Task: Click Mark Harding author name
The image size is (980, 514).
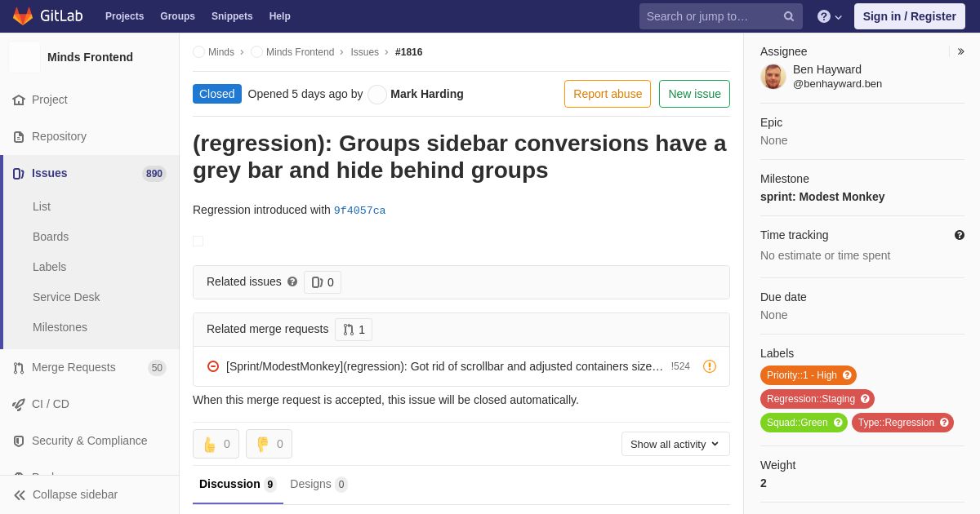Action: [427, 94]
